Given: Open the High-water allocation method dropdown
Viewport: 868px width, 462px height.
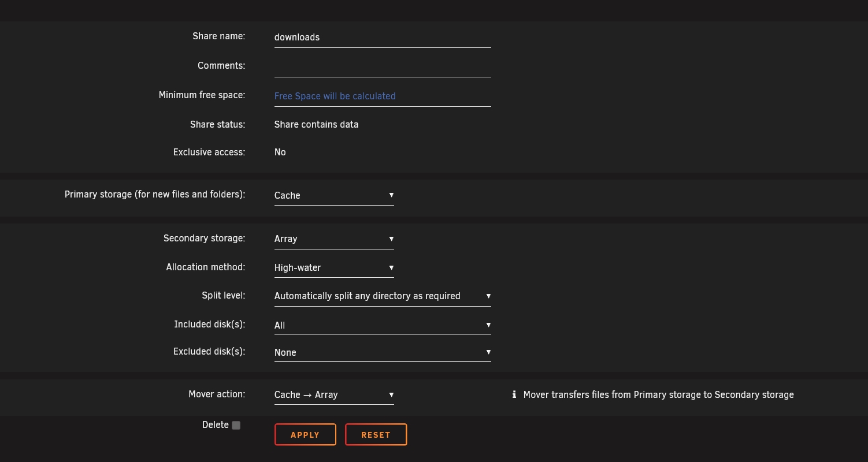Looking at the screenshot, I should pos(333,267).
